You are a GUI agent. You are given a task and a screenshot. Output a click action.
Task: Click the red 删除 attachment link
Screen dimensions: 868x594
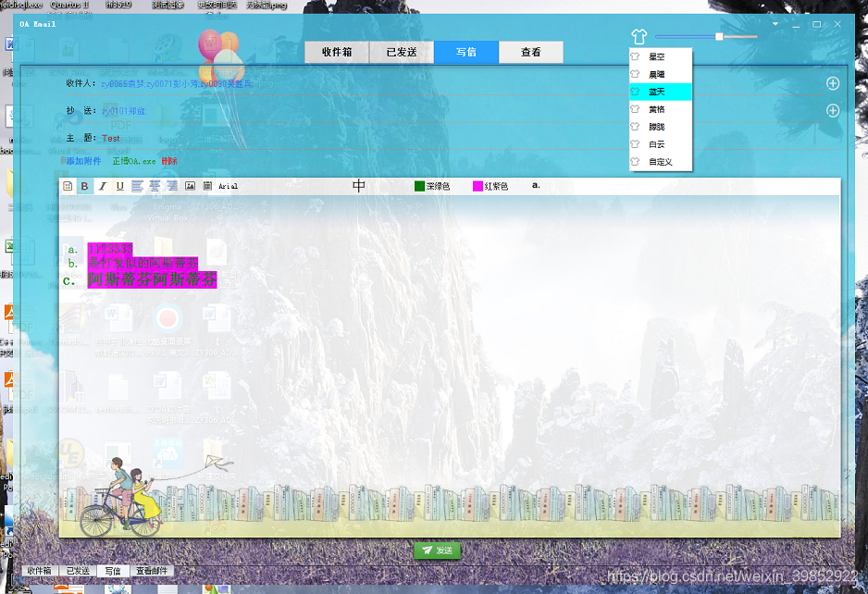(x=169, y=161)
